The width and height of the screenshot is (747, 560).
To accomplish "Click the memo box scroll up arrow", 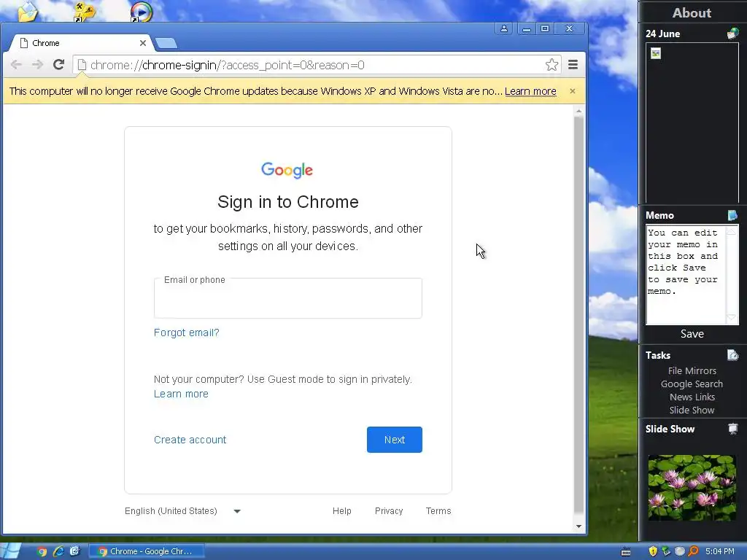I will pyautogui.click(x=731, y=231).
